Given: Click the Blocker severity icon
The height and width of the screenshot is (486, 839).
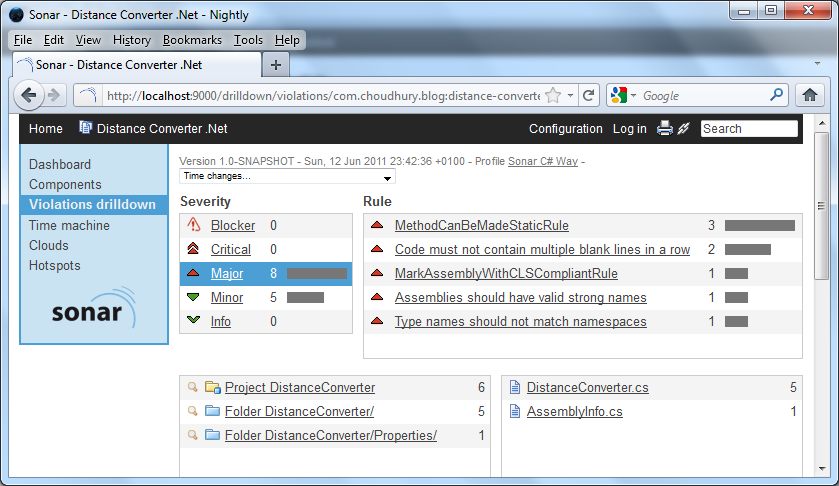Looking at the screenshot, I should pyautogui.click(x=194, y=225).
